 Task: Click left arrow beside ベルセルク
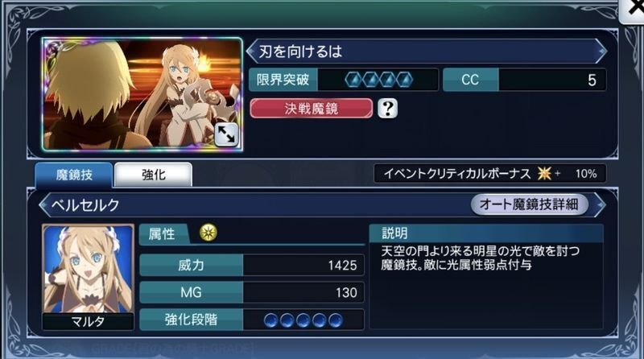point(43,204)
